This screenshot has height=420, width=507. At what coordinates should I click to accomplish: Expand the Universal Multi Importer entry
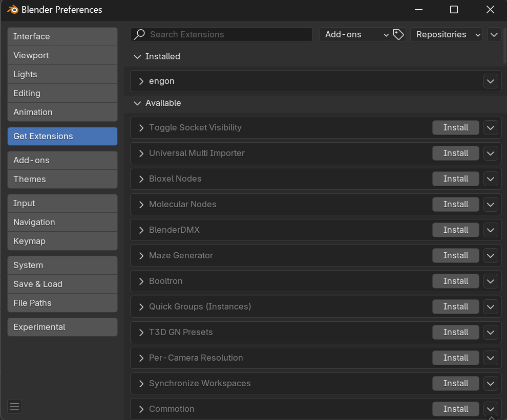coord(141,153)
